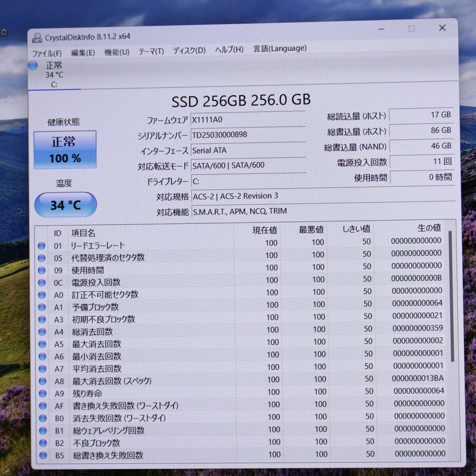Click status orb for 05 代替処理済のセクタ数 row
The height and width of the screenshot is (476, 476).
pos(41,258)
